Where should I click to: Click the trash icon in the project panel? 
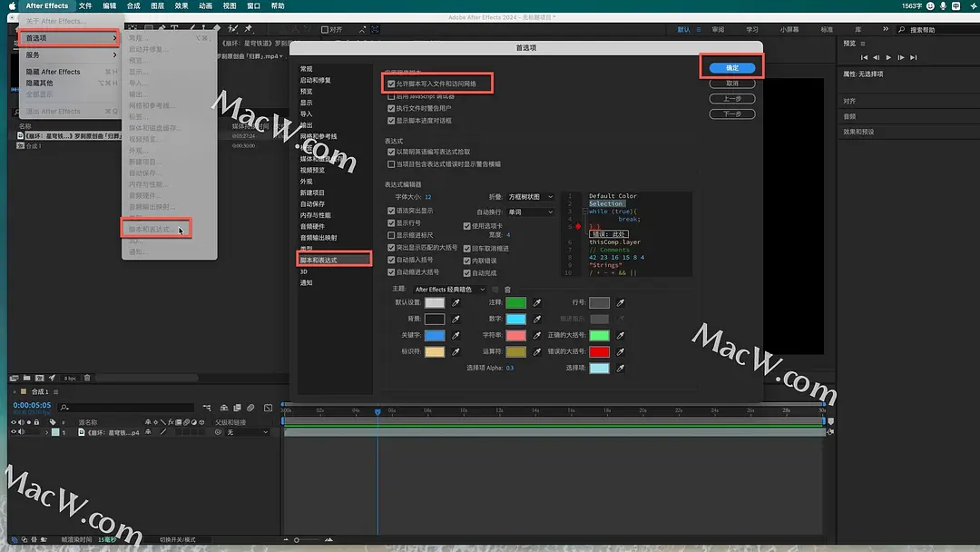[87, 378]
